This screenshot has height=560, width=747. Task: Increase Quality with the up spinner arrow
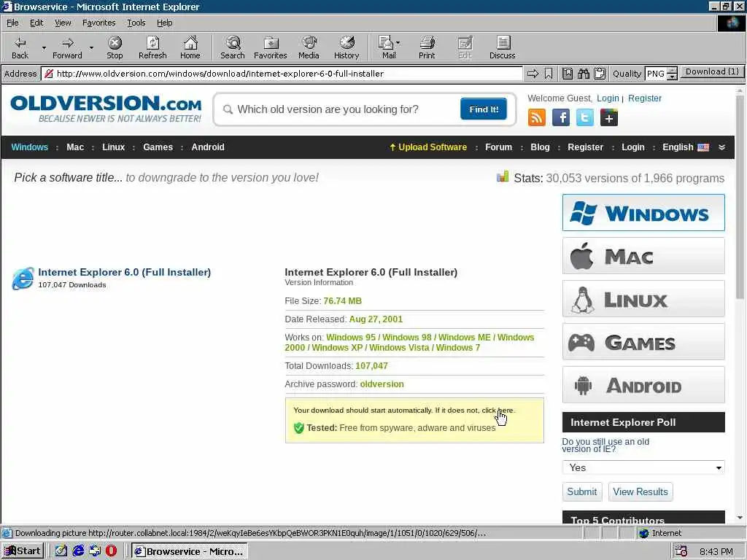(x=672, y=71)
